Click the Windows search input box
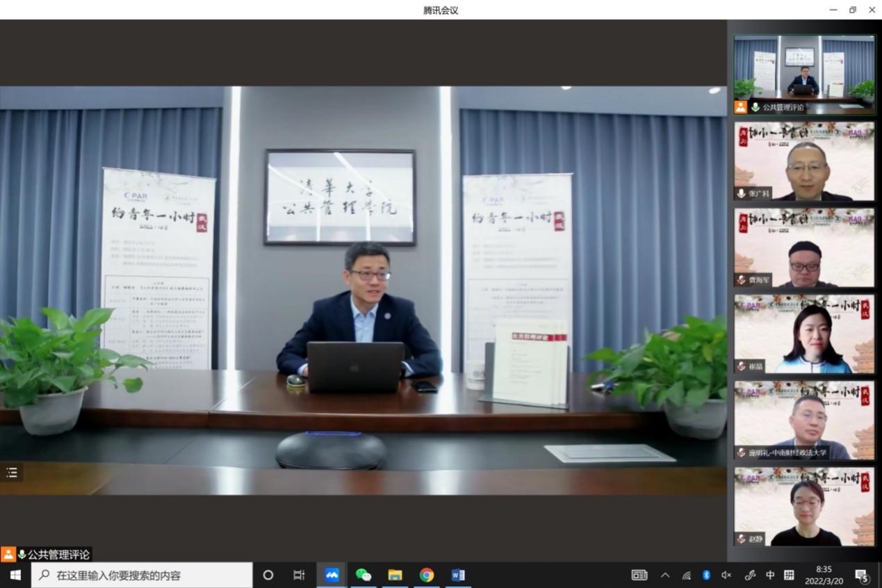 pyautogui.click(x=142, y=575)
